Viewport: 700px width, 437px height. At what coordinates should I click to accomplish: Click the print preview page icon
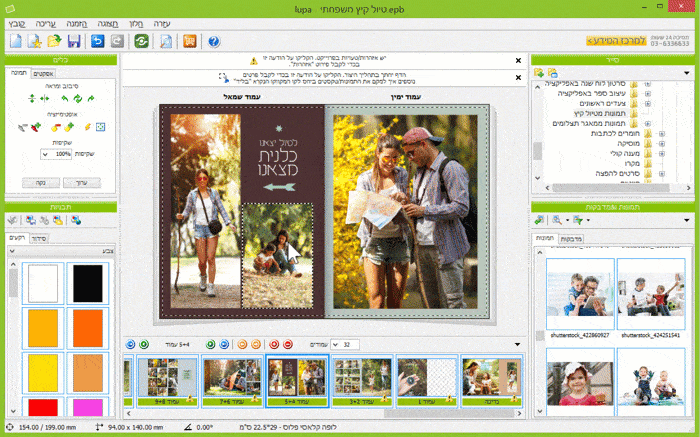pyautogui.click(x=166, y=41)
